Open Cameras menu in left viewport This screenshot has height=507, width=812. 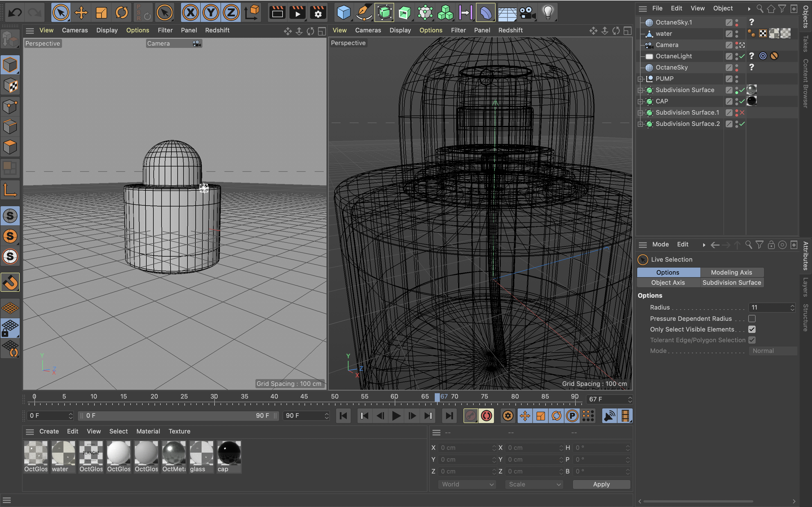pyautogui.click(x=74, y=30)
